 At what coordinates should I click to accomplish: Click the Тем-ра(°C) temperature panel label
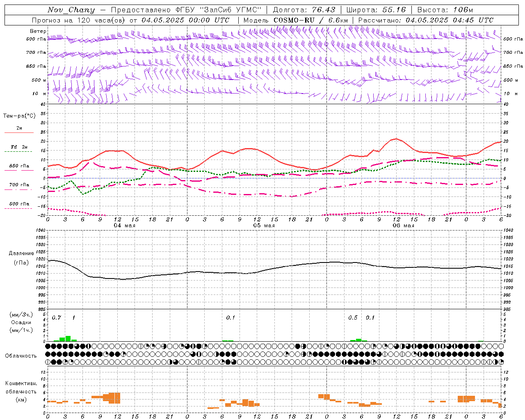pos(19,116)
